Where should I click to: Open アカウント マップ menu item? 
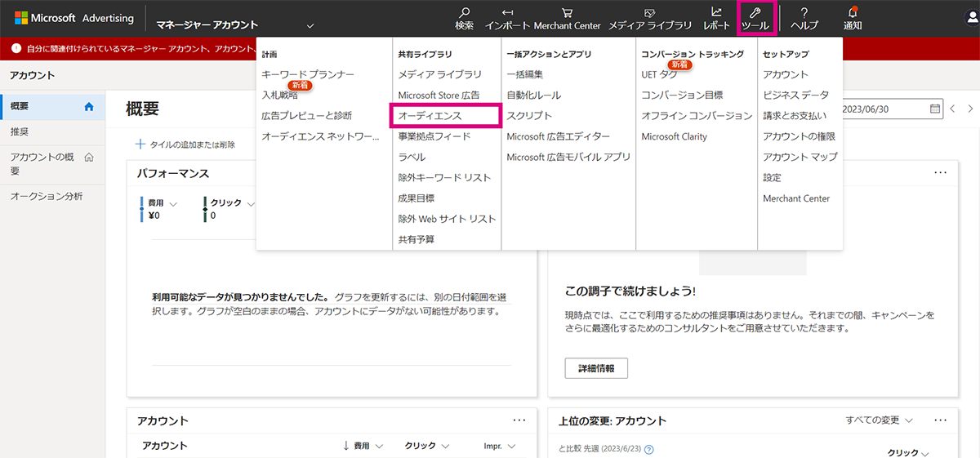[800, 158]
